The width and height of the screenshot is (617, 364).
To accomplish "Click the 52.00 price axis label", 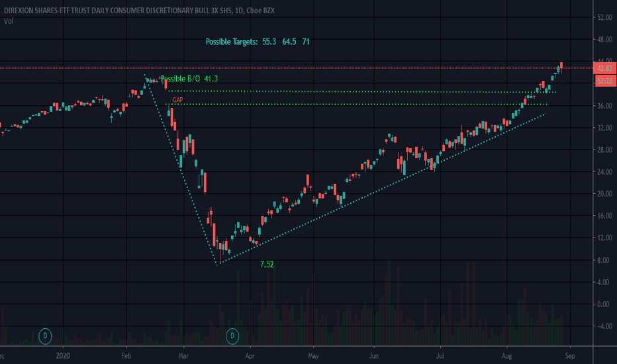I will (x=604, y=18).
